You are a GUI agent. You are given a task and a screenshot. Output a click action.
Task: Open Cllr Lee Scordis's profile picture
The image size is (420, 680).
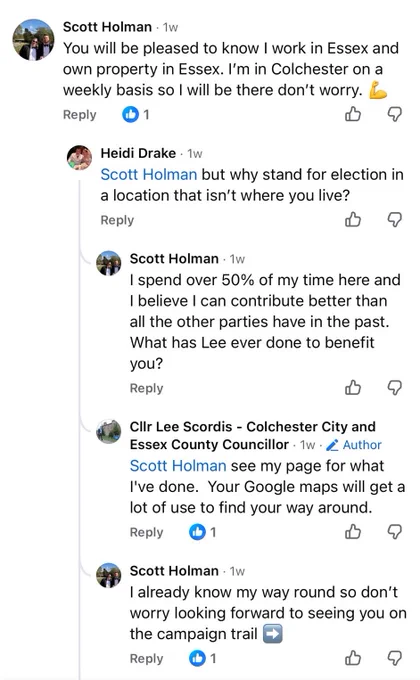tap(108, 432)
